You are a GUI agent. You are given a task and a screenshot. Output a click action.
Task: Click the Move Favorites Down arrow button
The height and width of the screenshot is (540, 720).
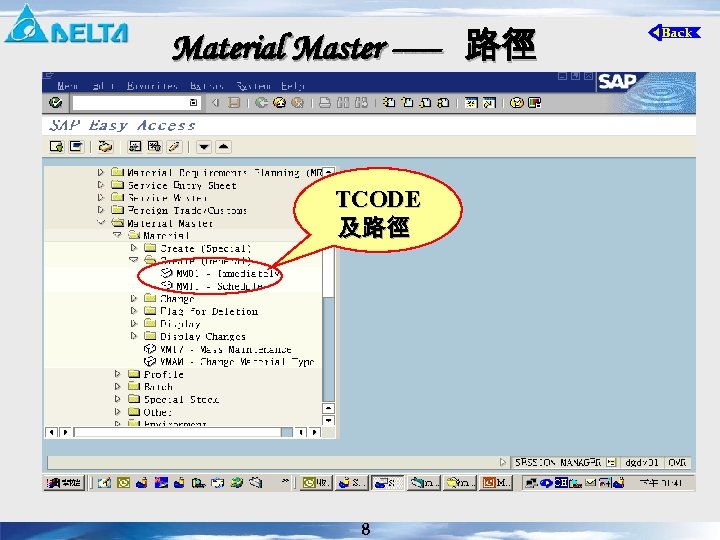pos(203,147)
